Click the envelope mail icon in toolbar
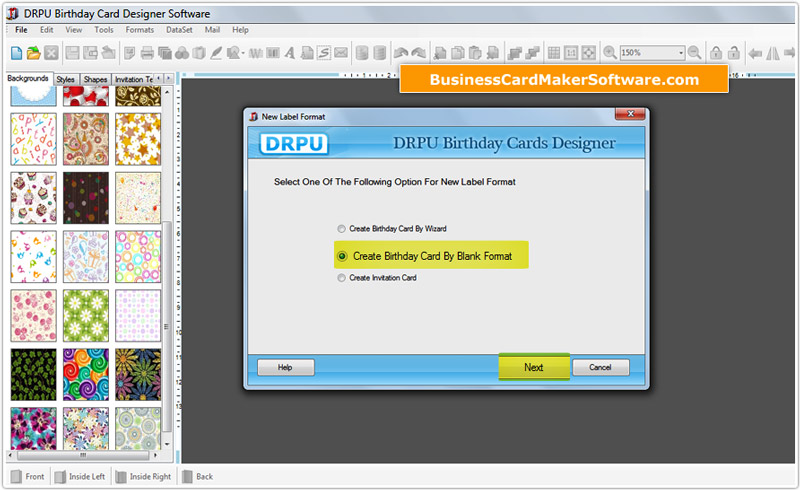The image size is (800, 490). pyautogui.click(x=341, y=53)
